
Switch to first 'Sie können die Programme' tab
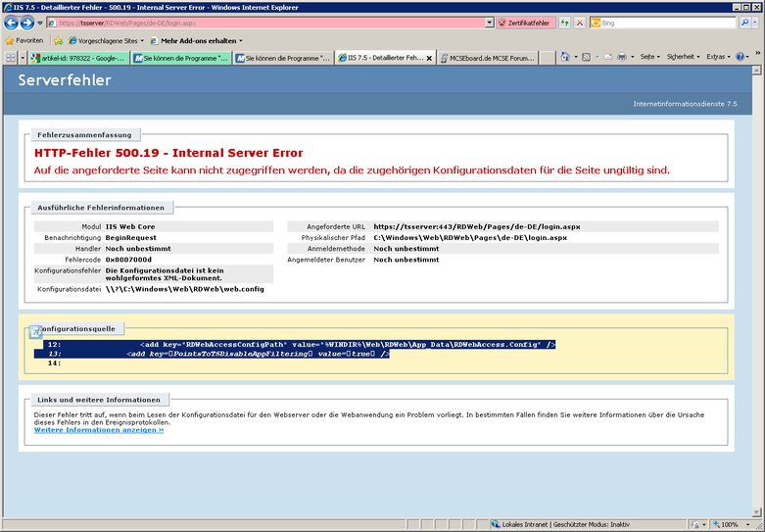tap(181, 58)
